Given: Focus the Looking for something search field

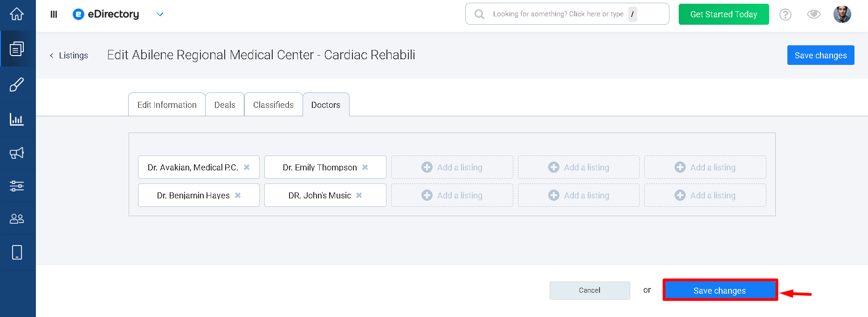Looking at the screenshot, I should 567,14.
